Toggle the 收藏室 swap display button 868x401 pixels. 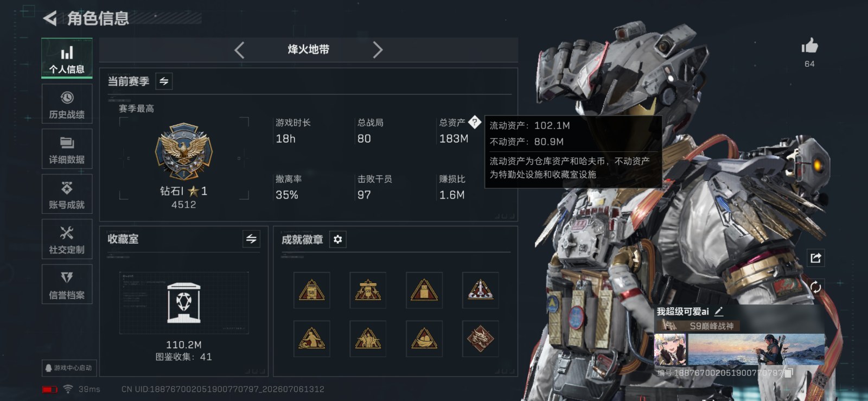[x=251, y=239]
